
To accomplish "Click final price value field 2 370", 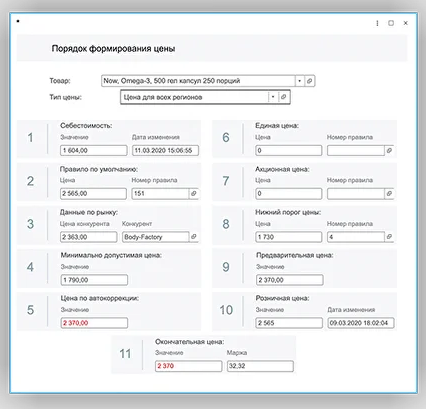I will point(189,366).
